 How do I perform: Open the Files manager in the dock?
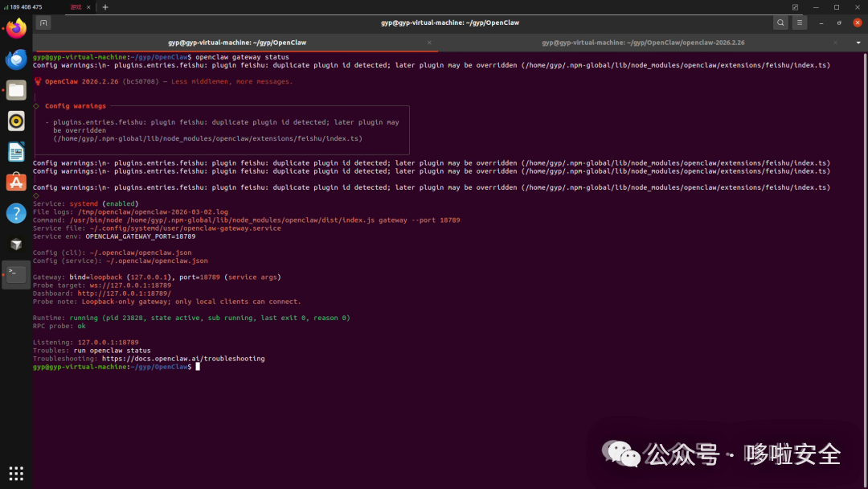[x=16, y=90]
